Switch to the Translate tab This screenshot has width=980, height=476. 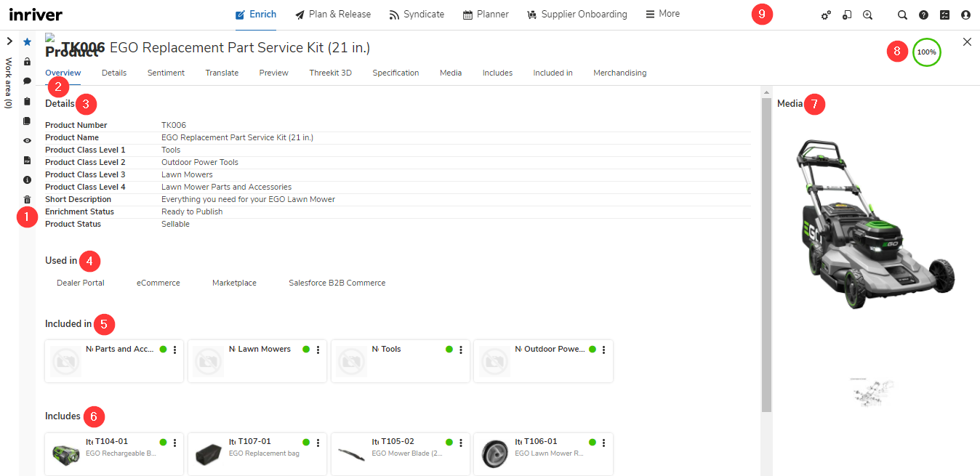coord(222,73)
